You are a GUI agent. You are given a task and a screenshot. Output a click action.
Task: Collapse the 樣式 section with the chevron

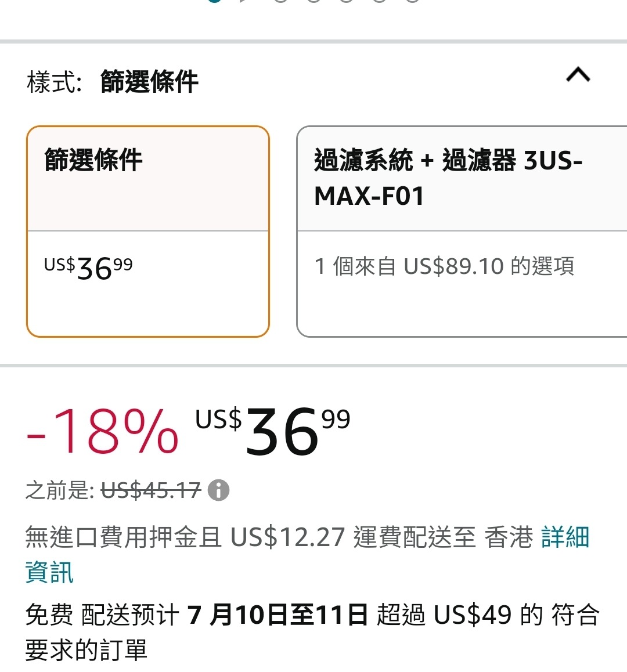[x=578, y=75]
